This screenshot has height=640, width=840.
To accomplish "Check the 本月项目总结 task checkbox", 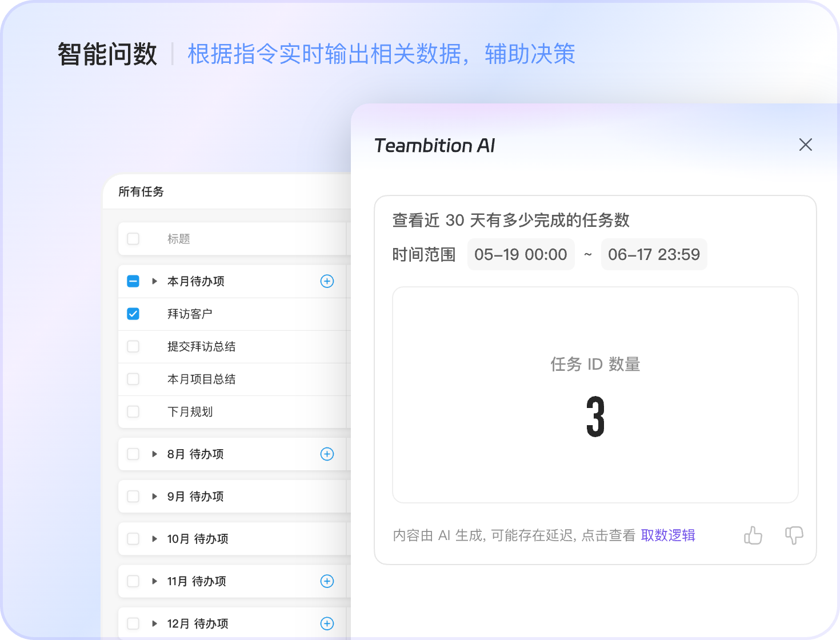I will (x=133, y=379).
